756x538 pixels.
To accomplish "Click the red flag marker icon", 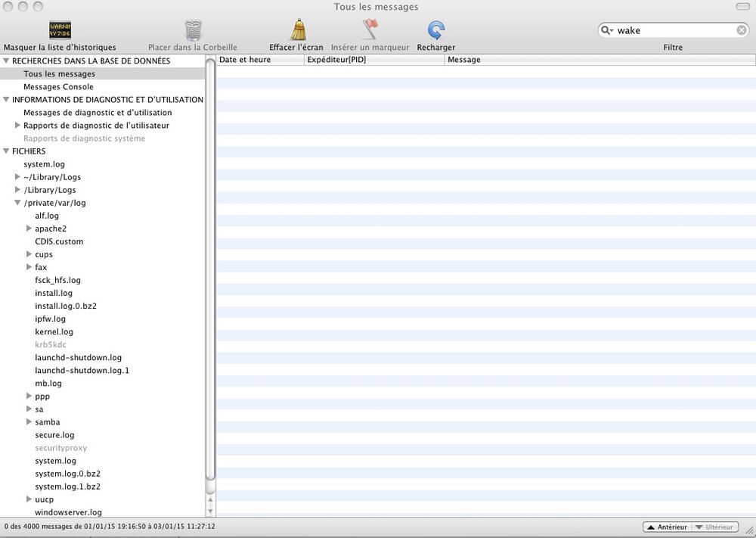I will coord(370,30).
